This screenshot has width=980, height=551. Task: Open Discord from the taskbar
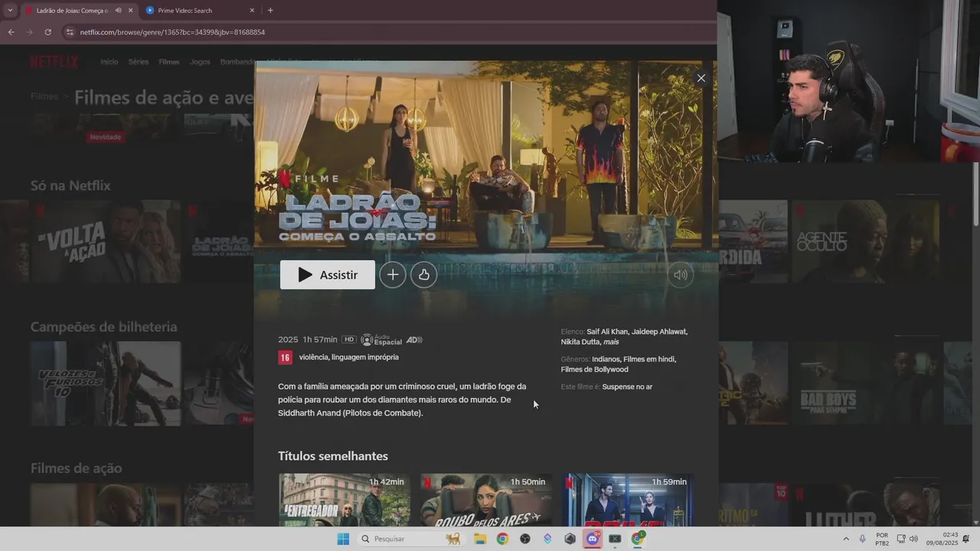592,539
